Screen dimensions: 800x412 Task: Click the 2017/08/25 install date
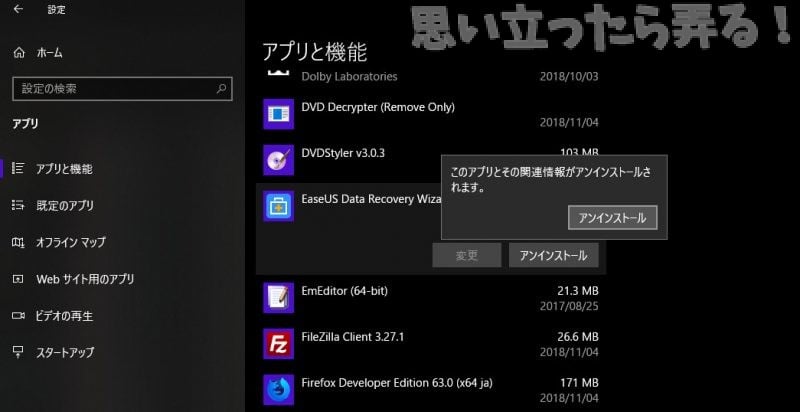569,306
